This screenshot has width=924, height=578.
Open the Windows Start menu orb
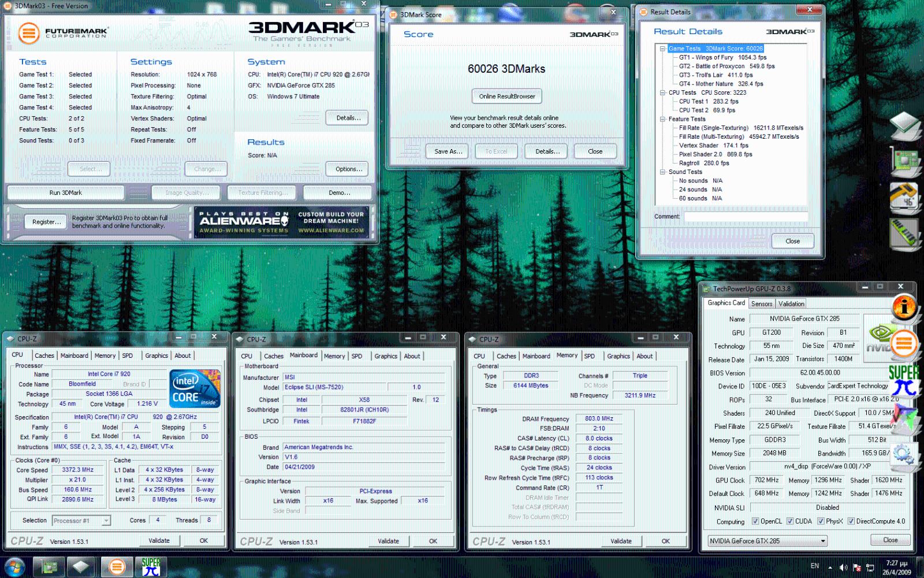click(14, 567)
